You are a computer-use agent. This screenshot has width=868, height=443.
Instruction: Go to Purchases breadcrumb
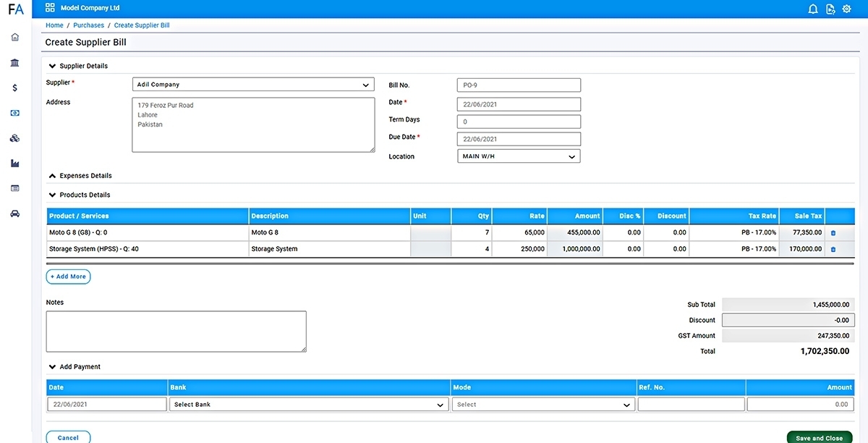[89, 25]
